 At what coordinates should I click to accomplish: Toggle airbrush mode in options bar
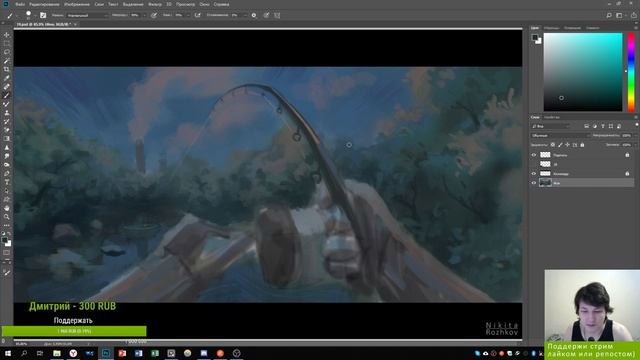coord(198,15)
